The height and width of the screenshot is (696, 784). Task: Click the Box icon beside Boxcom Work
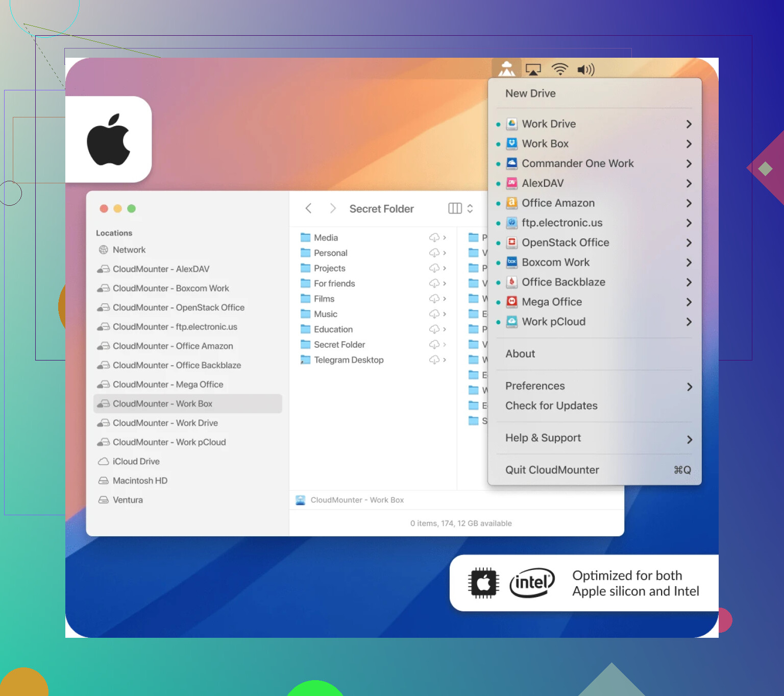[x=512, y=262]
